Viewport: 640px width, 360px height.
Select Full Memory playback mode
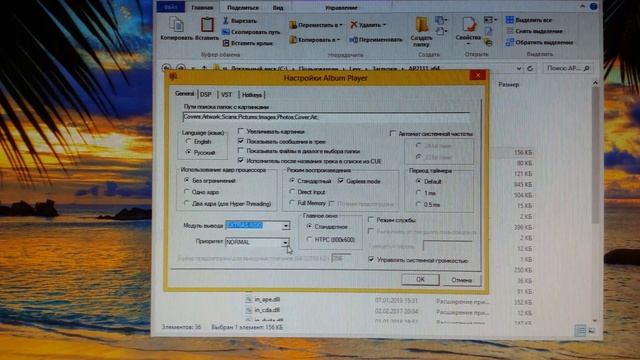(x=292, y=202)
